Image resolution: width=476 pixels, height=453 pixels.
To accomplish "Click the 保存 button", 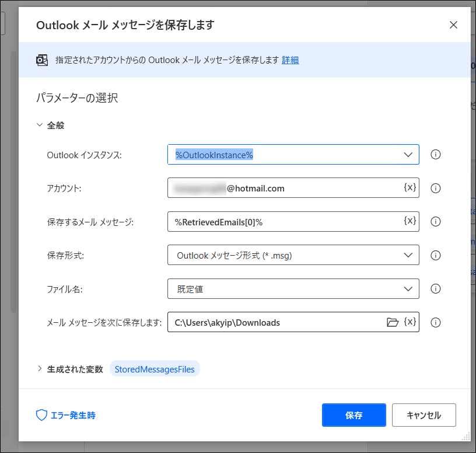I will point(354,415).
